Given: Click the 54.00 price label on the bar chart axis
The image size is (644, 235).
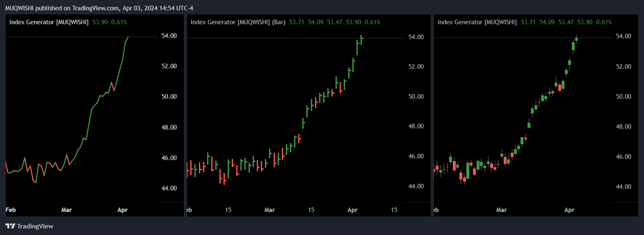Looking at the screenshot, I should click(416, 37).
